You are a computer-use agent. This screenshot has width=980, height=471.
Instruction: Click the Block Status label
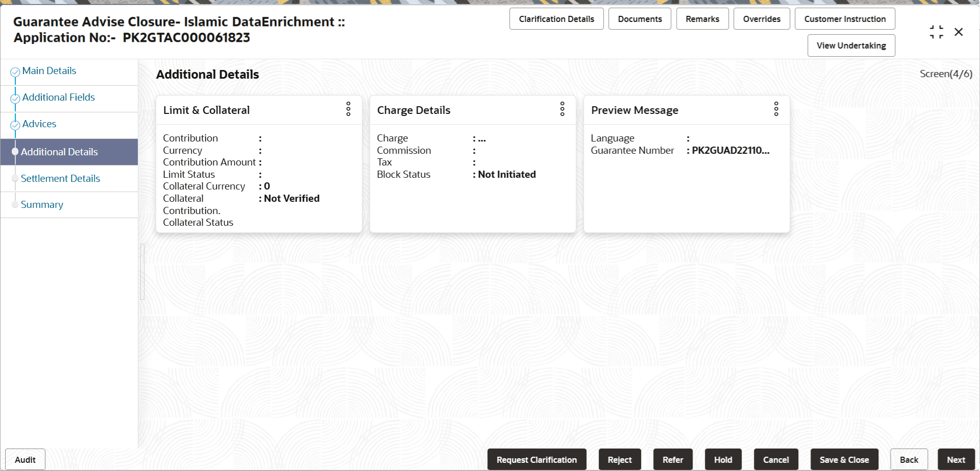(x=403, y=175)
